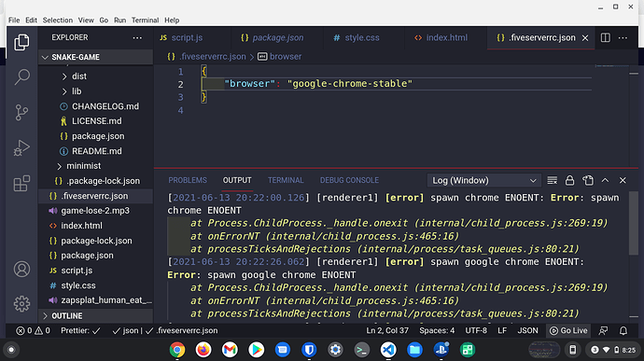644x361 pixels.
Task: Toggle output scroll lock
Action: (x=569, y=180)
